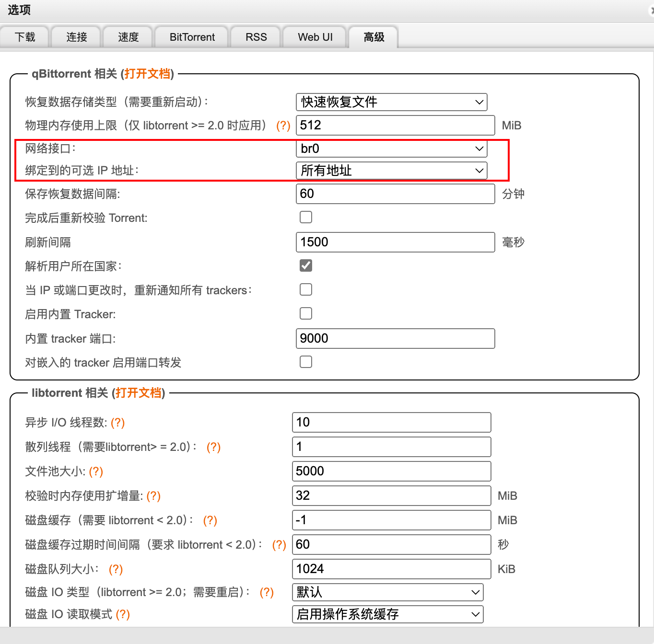Expand the 绑定到的可选 IP 地址 dropdown
The height and width of the screenshot is (644, 654).
click(x=391, y=171)
